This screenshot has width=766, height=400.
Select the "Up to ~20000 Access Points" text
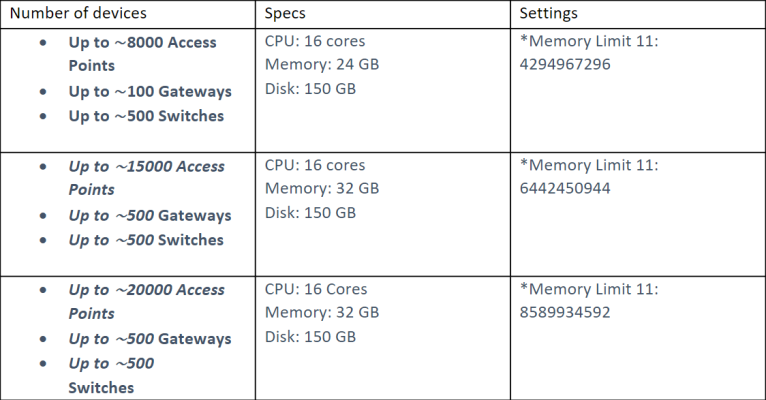click(x=146, y=301)
